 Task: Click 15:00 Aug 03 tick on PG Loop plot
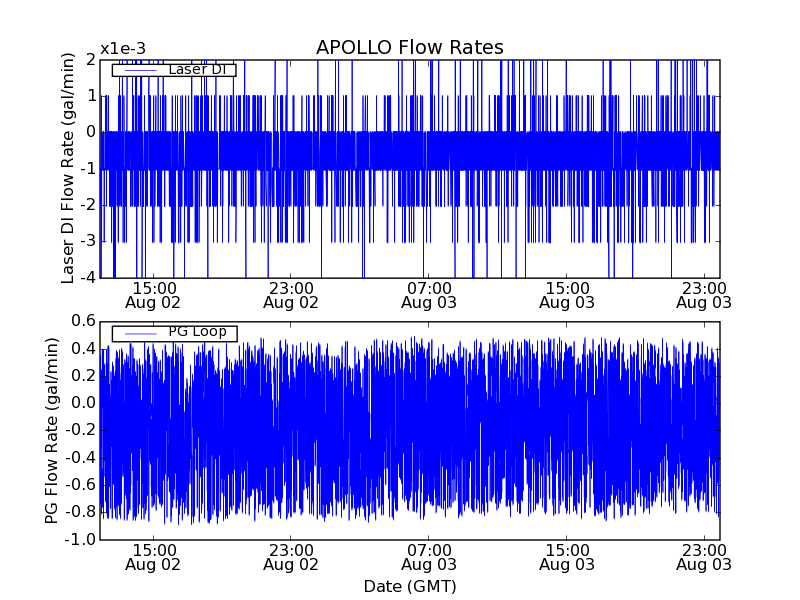pos(566,557)
